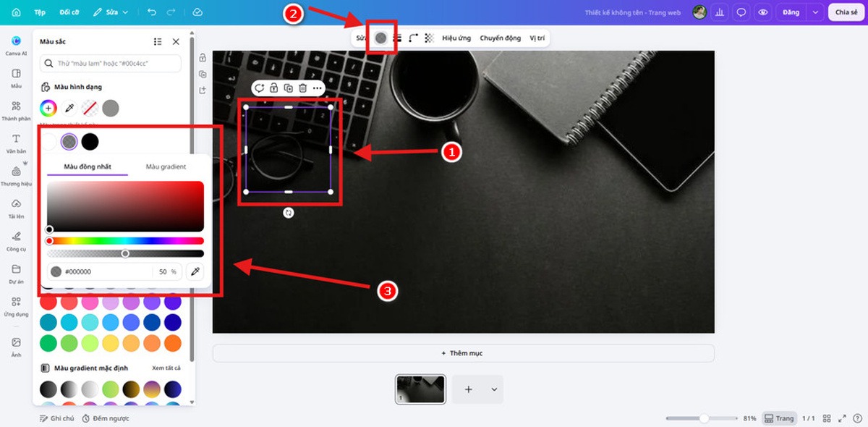This screenshot has width=868, height=427.
Task: Lock the page using page lock icon
Action: (x=203, y=58)
